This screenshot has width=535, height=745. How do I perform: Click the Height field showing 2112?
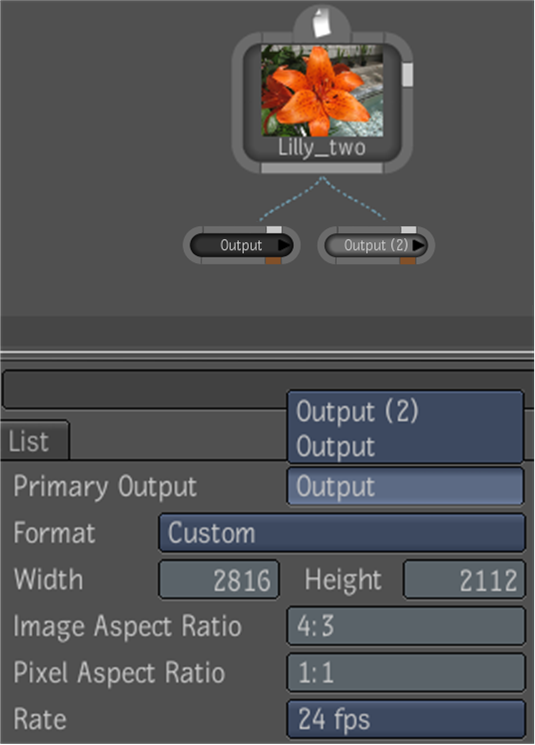click(464, 580)
